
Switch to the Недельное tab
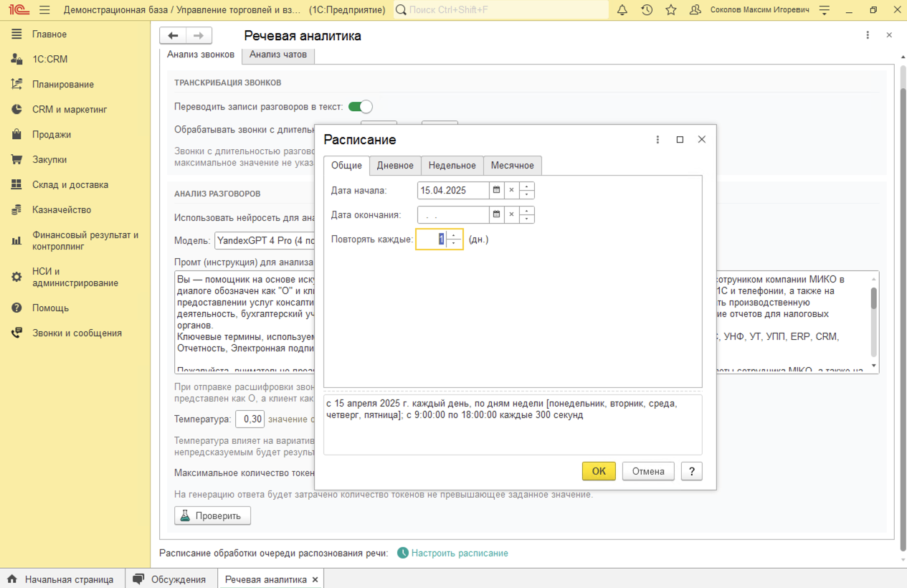452,166
